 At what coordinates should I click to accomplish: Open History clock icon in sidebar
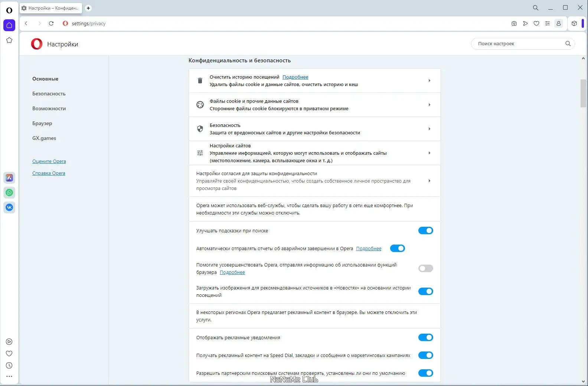click(x=9, y=366)
